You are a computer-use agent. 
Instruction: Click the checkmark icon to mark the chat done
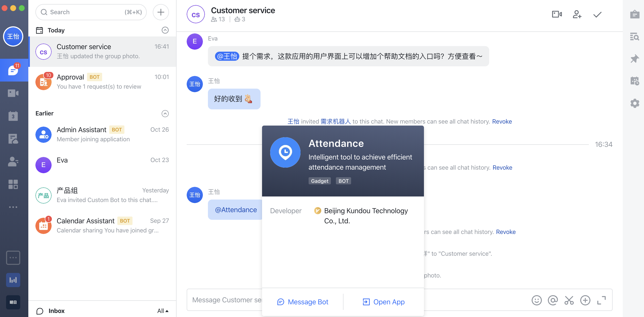597,15
